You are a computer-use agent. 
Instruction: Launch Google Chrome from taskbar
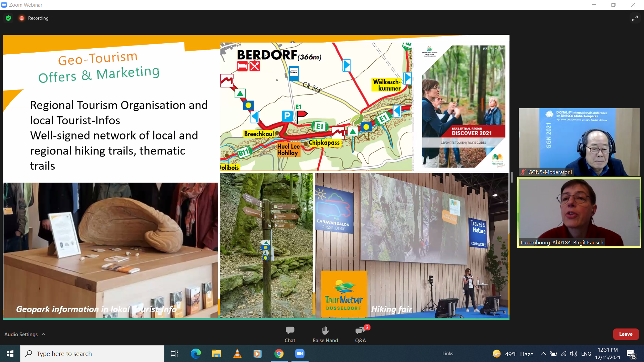coord(279,354)
